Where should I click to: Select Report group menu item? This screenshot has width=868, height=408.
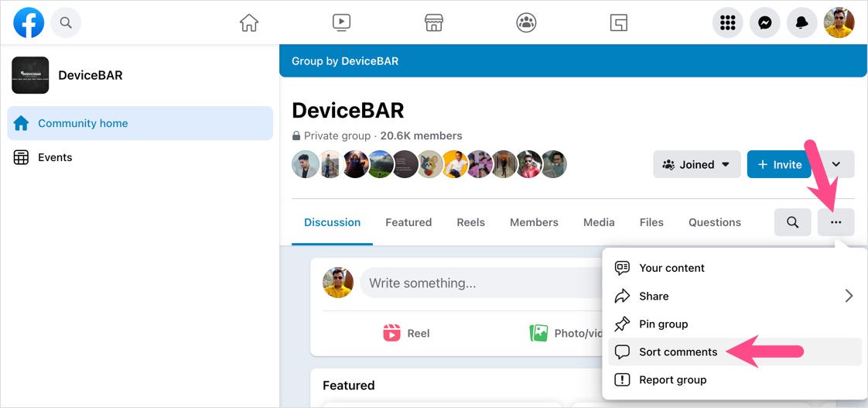pyautogui.click(x=735, y=379)
